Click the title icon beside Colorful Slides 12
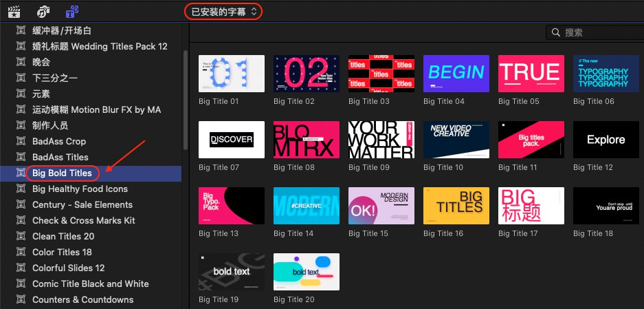 [21, 268]
